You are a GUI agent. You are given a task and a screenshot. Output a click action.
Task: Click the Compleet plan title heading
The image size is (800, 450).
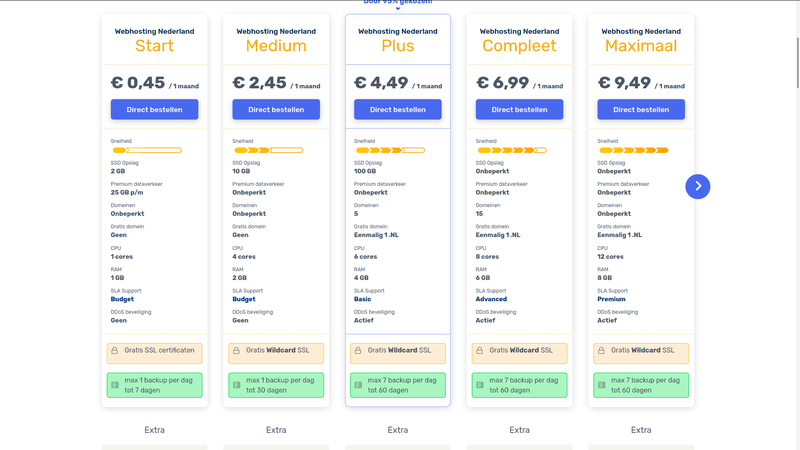pos(519,46)
